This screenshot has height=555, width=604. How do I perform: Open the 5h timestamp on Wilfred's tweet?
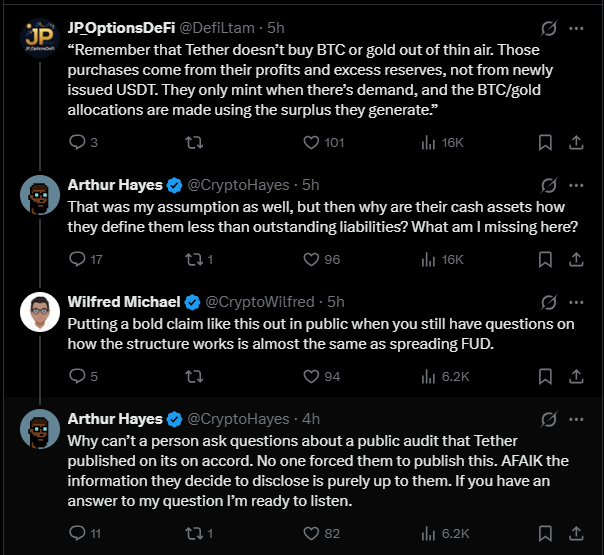[335, 302]
